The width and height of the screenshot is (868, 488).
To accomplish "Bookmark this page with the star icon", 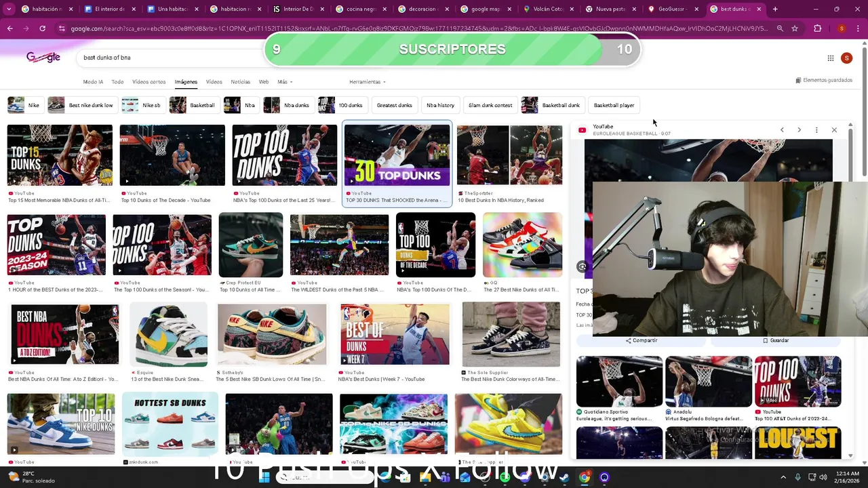I will coord(795,28).
